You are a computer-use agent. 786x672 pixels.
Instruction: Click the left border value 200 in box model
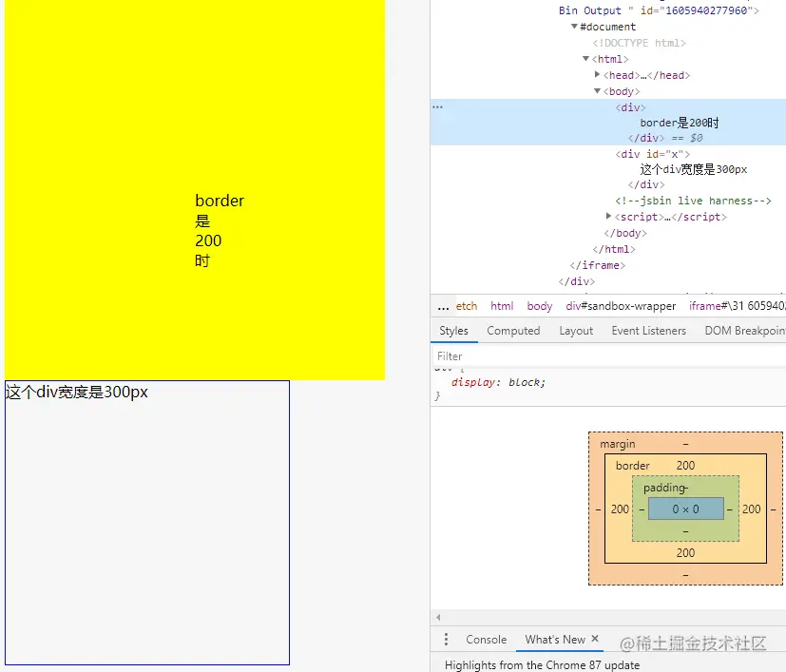tap(620, 509)
